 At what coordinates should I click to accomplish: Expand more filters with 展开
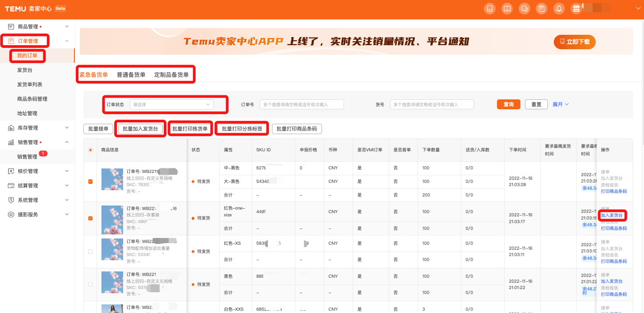(561, 104)
